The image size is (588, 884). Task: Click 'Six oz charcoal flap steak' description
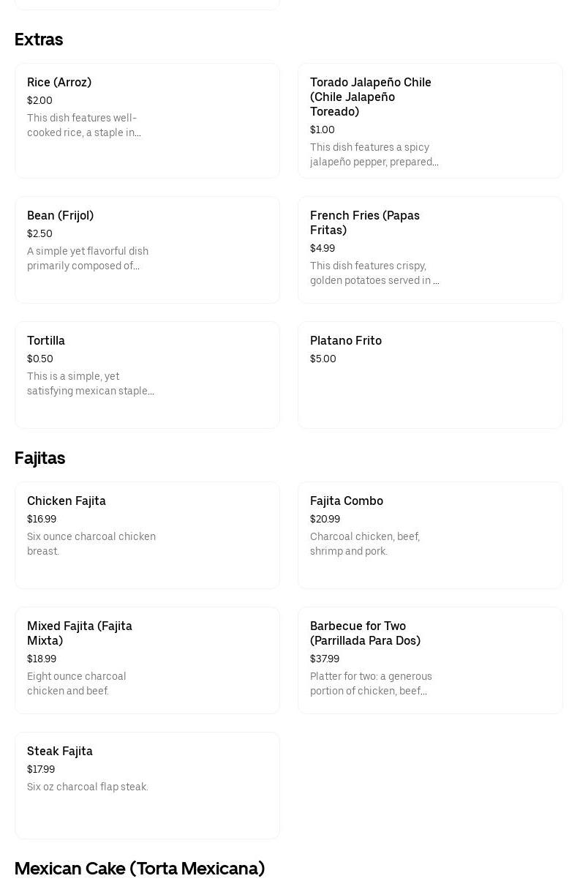coord(88,787)
